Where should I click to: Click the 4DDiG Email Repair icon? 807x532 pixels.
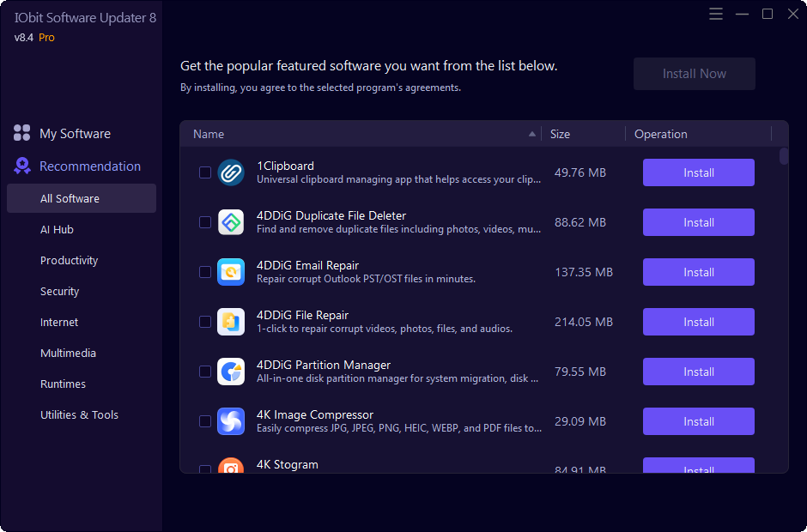click(x=231, y=272)
